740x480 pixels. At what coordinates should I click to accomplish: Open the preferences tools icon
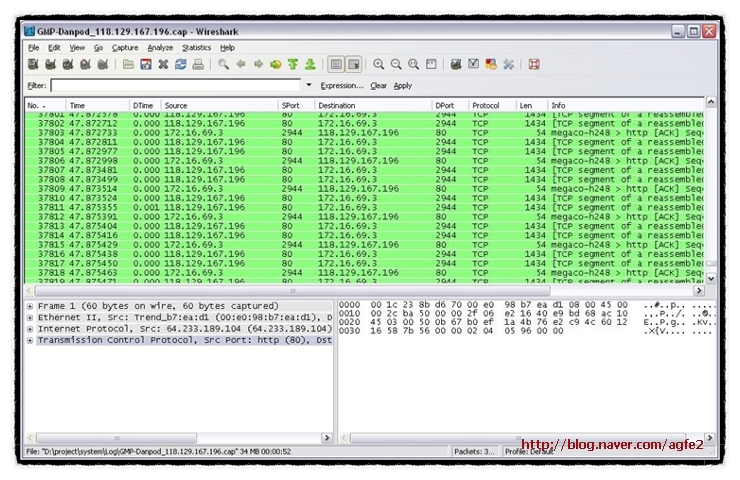508,64
